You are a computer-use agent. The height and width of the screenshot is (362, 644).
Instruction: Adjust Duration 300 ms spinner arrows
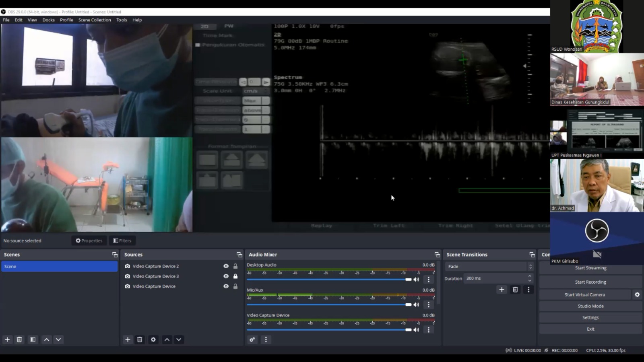[530, 278]
